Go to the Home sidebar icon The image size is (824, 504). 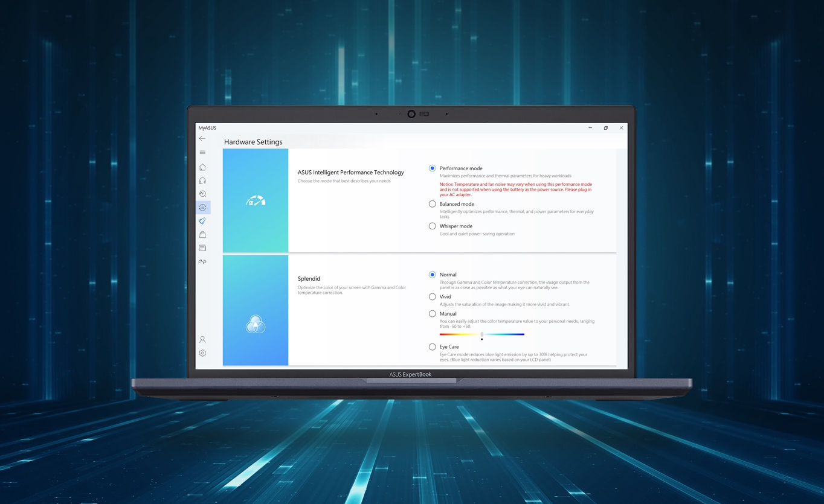coord(202,167)
